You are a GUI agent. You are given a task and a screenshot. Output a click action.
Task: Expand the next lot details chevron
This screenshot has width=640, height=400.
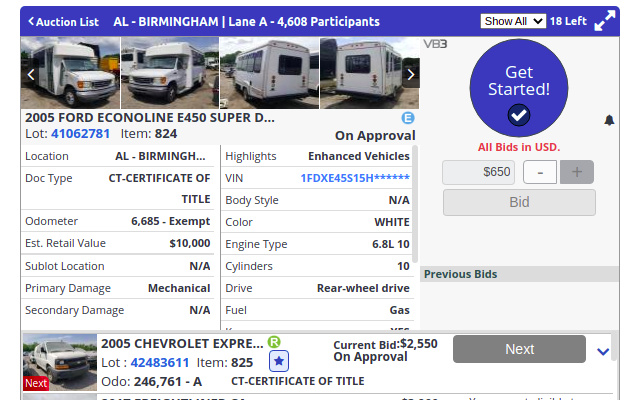(603, 351)
